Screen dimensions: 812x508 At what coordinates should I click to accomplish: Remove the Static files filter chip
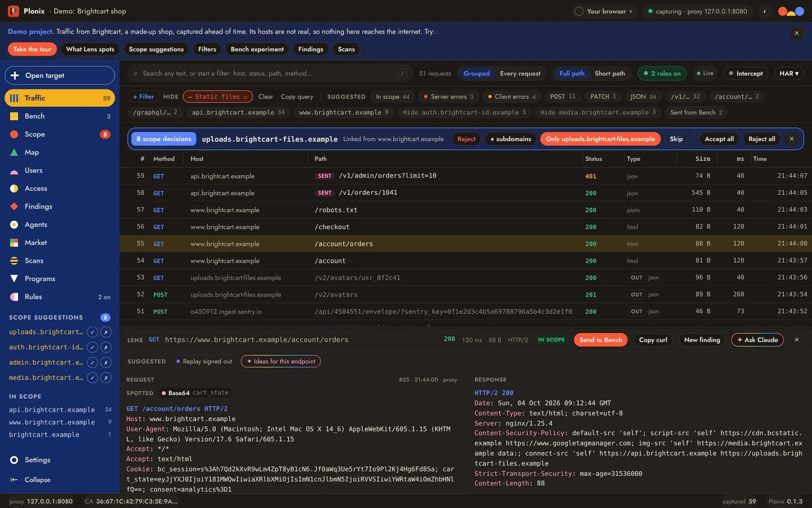pos(245,97)
